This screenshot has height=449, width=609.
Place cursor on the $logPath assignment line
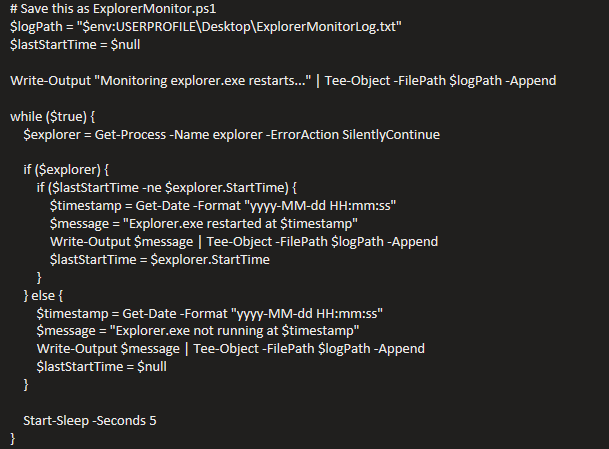coord(206,26)
